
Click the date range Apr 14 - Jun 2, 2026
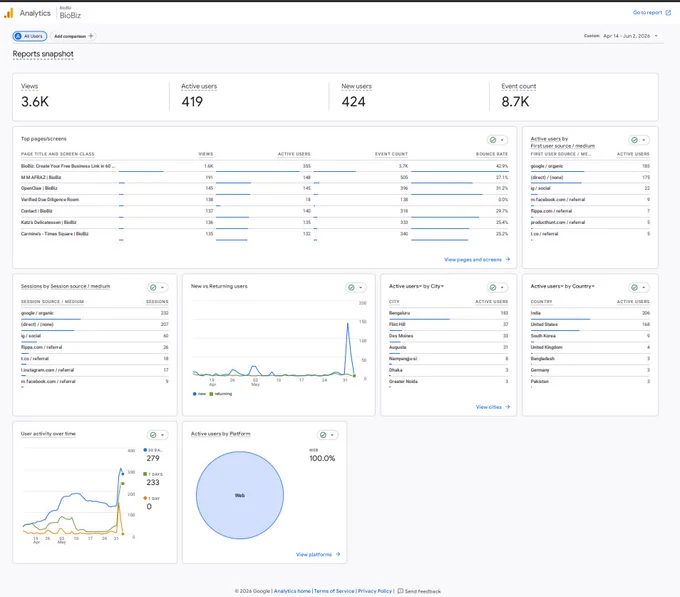click(626, 36)
